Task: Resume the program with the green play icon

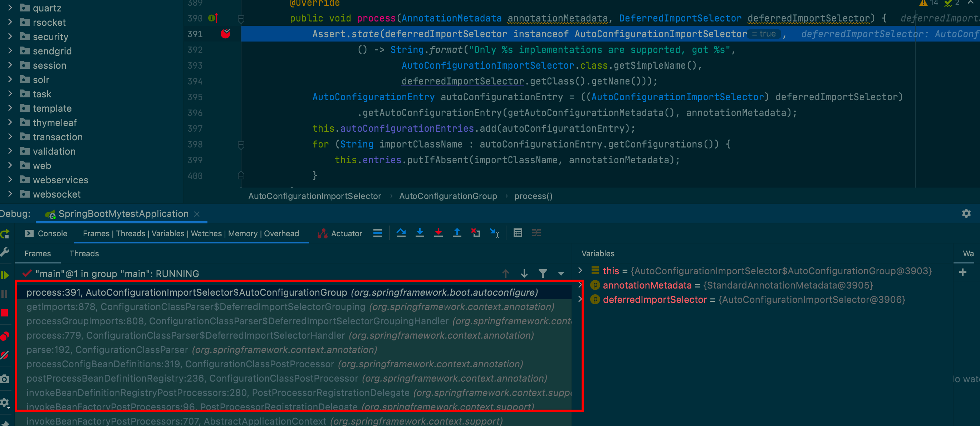Action: [x=5, y=275]
